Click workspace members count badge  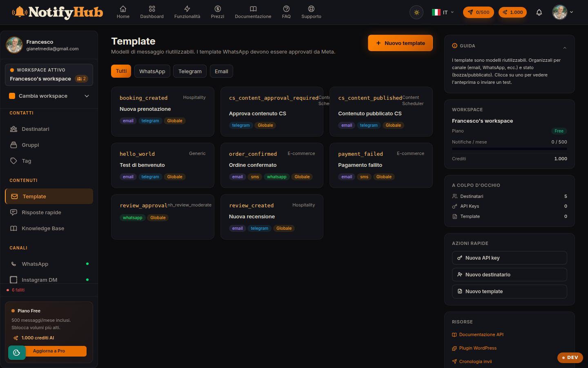click(82, 79)
